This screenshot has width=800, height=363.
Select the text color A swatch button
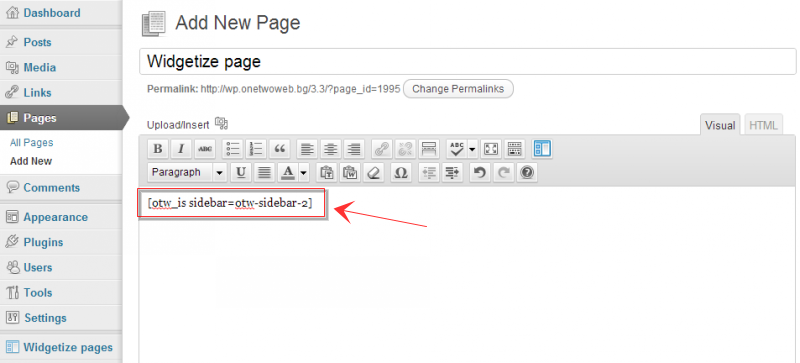tap(288, 173)
